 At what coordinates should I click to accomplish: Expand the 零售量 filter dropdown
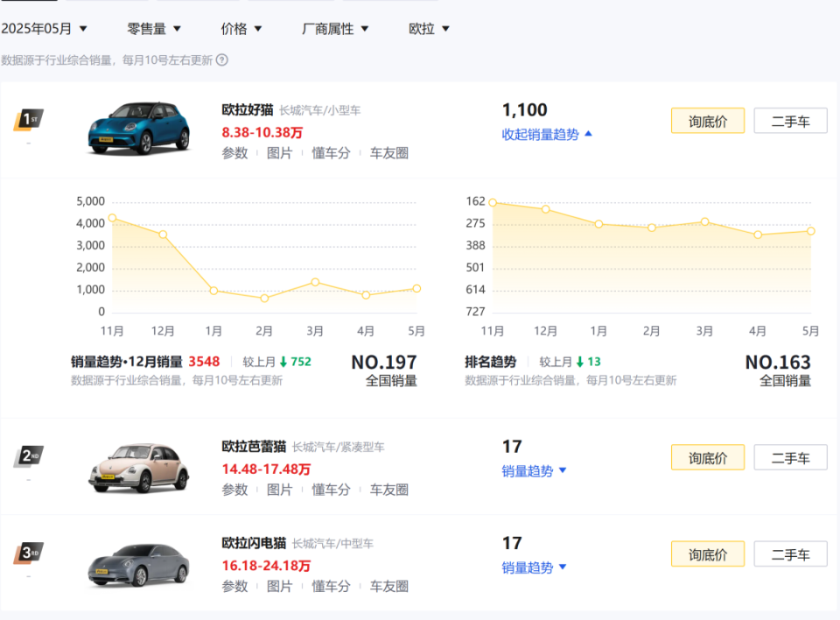[x=154, y=28]
